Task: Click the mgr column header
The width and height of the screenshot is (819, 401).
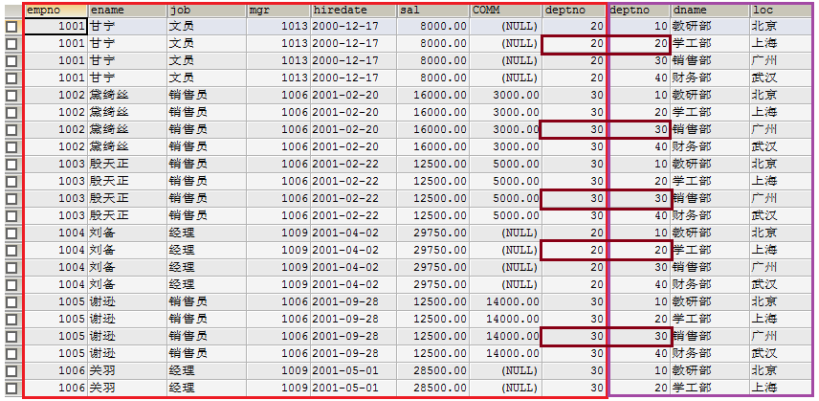Action: click(278, 10)
